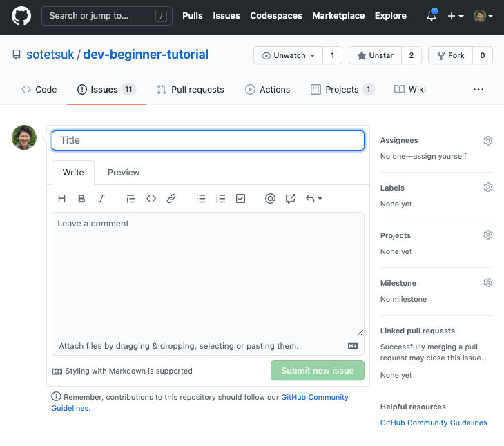This screenshot has width=504, height=446.
Task: Open Codespaces from the header
Action: (x=275, y=16)
